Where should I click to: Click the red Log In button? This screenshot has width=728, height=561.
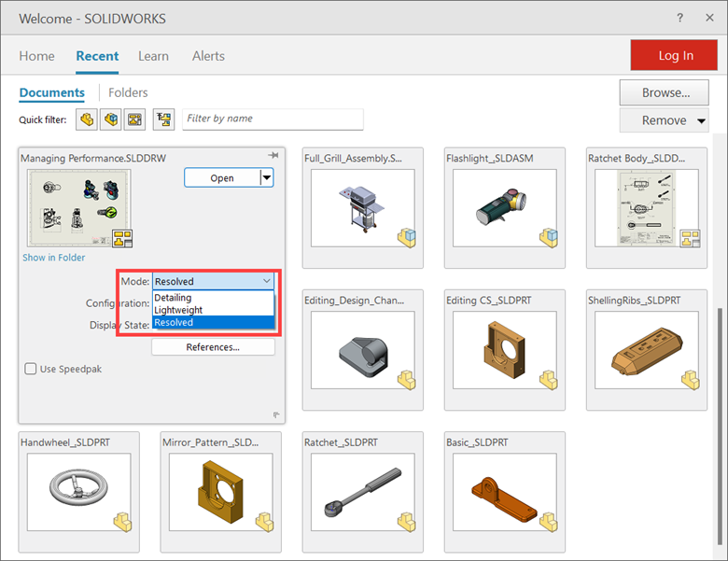674,55
